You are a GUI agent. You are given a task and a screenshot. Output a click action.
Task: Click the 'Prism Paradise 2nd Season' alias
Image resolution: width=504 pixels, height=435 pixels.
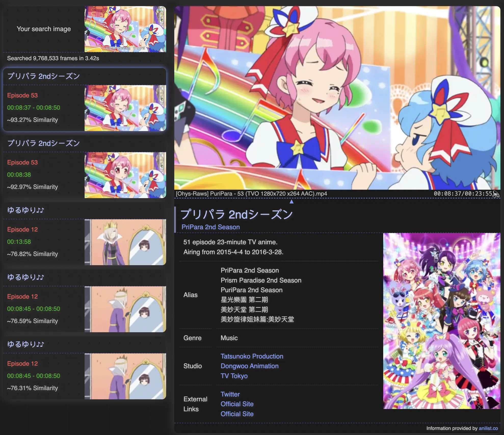coord(261,280)
